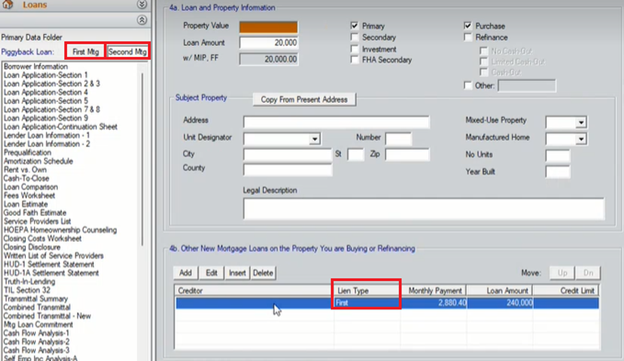Open Loan Application-Section 1
624x361 pixels.
pos(46,75)
